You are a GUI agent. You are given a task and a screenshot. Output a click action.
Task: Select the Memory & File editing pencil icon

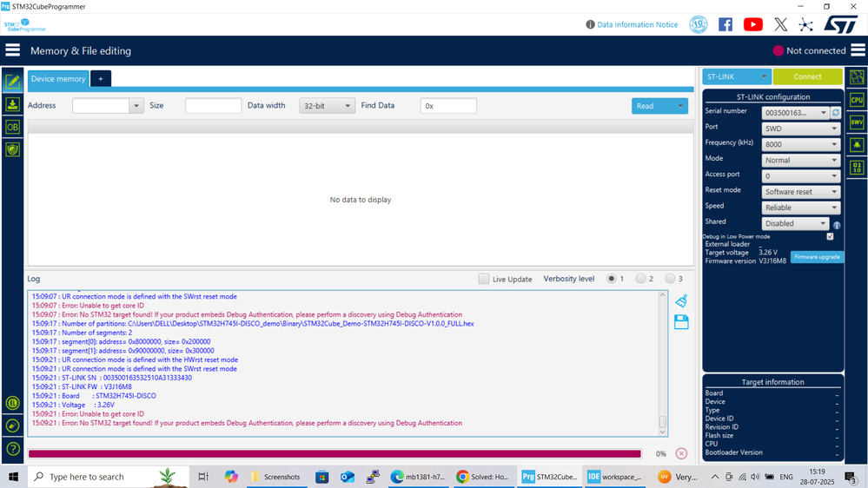[x=12, y=82]
